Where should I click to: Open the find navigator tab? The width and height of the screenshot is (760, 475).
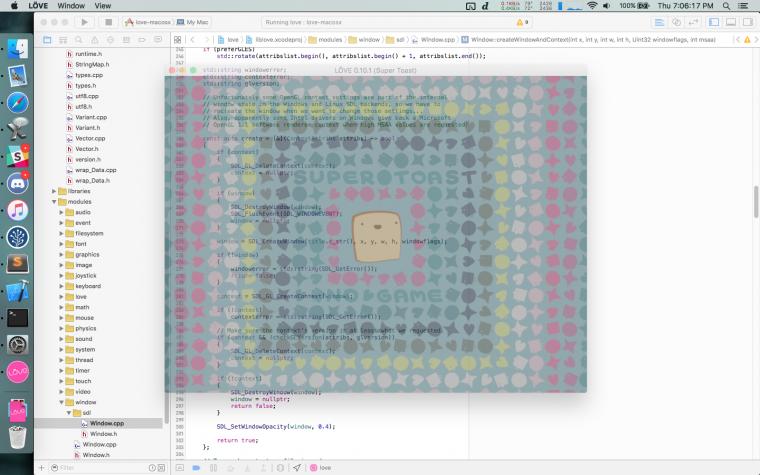click(79, 40)
